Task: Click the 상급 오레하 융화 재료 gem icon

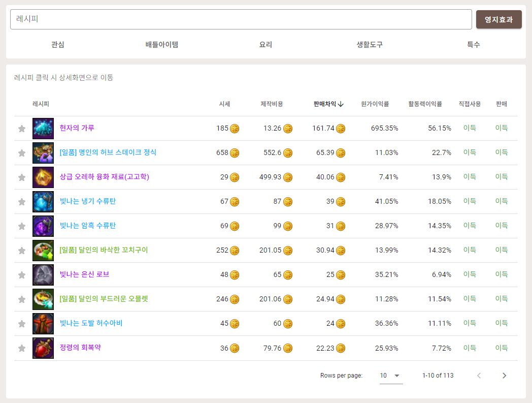Action: pos(43,177)
